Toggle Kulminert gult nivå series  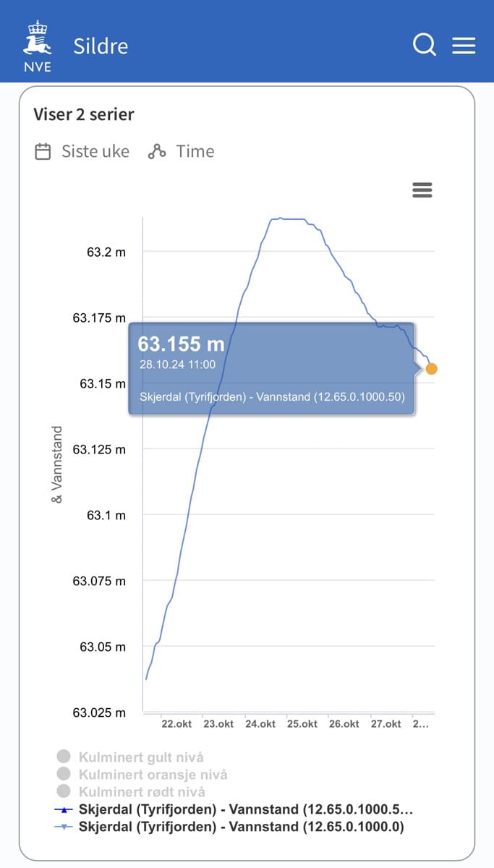(x=141, y=757)
